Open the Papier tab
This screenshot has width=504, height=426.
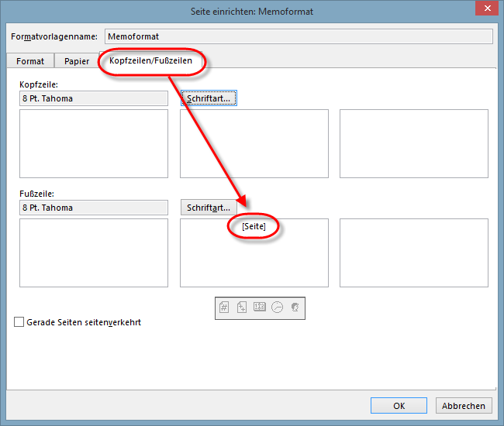point(77,61)
